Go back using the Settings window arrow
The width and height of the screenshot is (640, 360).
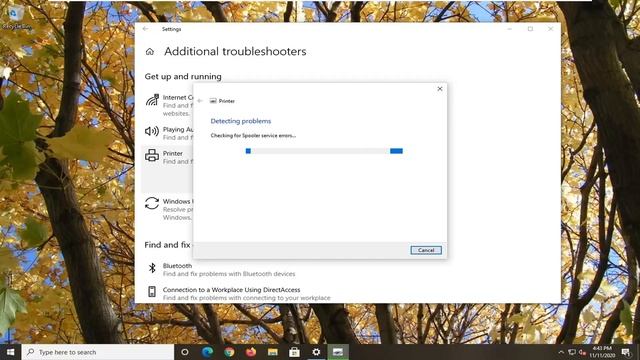pyautogui.click(x=146, y=29)
